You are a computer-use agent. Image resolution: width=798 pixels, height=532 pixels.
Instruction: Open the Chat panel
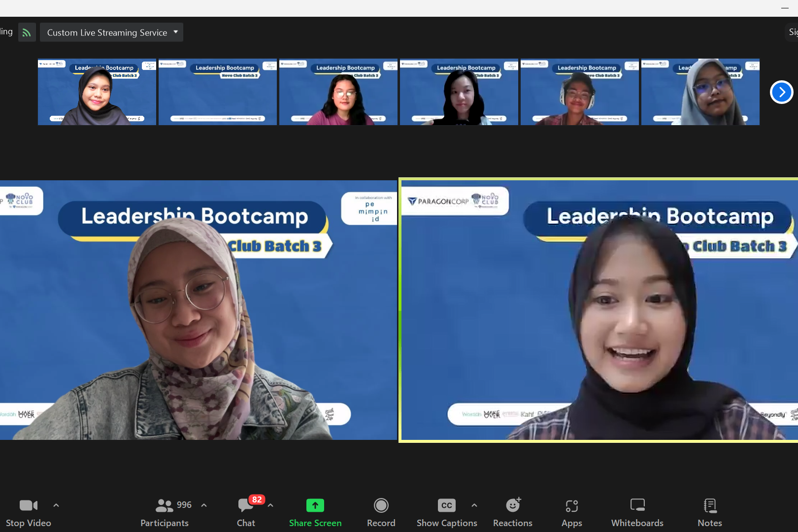point(246,512)
